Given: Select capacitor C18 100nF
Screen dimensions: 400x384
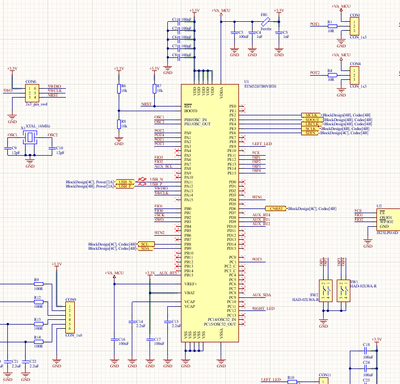Looking at the screenshot, I should point(366,351).
